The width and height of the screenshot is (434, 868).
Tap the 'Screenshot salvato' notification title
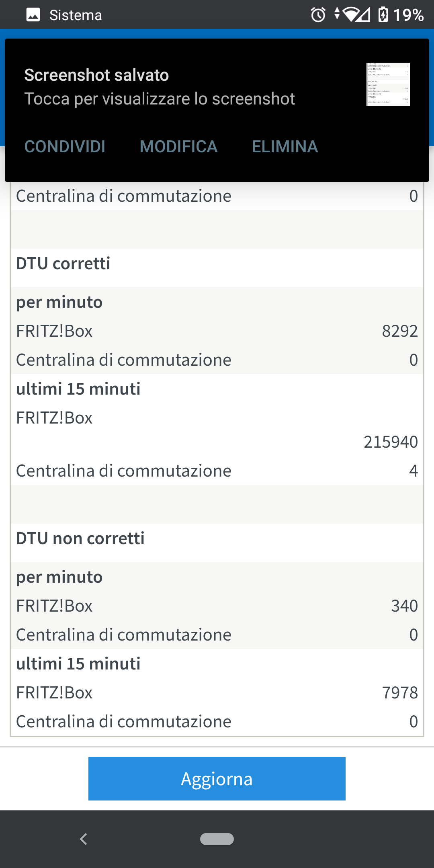click(x=96, y=75)
